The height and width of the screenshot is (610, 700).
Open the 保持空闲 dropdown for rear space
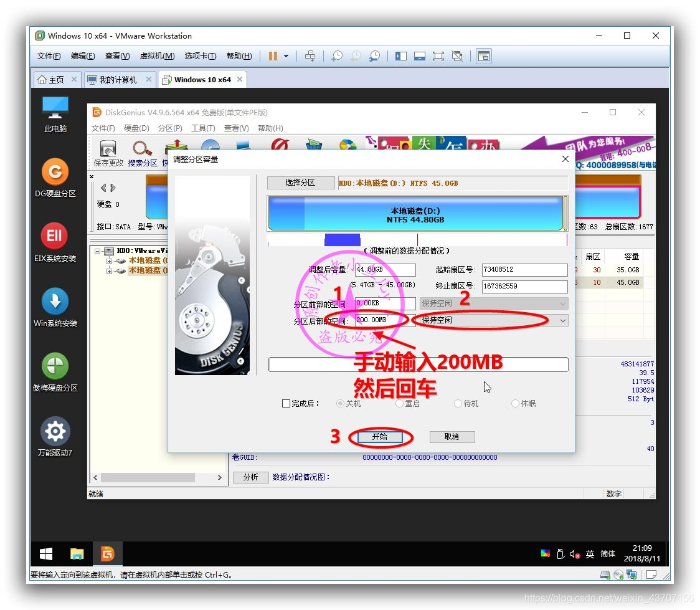point(494,320)
